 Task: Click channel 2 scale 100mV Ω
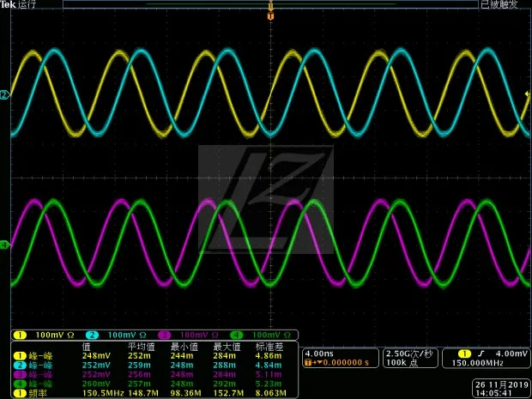tap(127, 336)
